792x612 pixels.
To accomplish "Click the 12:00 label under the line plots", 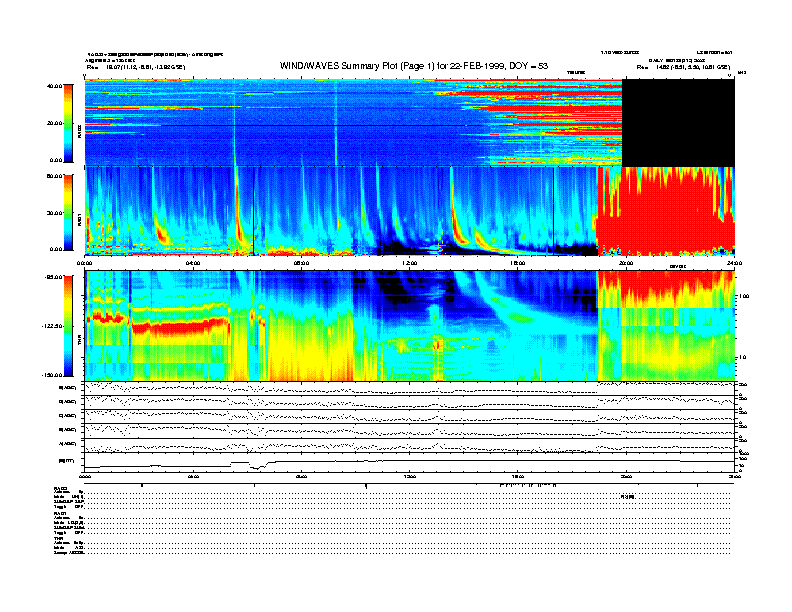I will [x=410, y=476].
